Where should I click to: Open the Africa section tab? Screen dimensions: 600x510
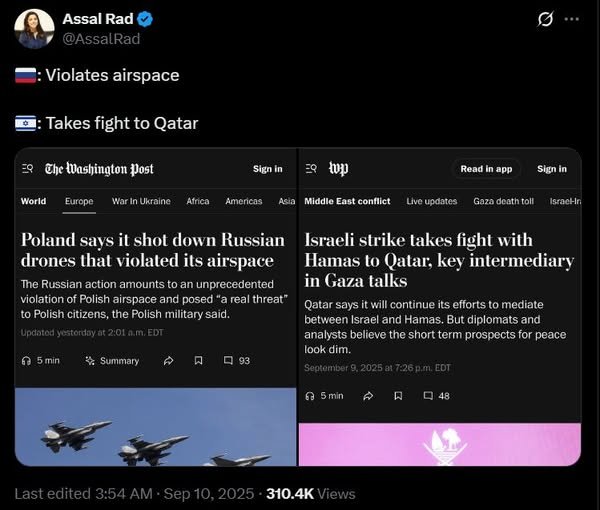pyautogui.click(x=198, y=201)
